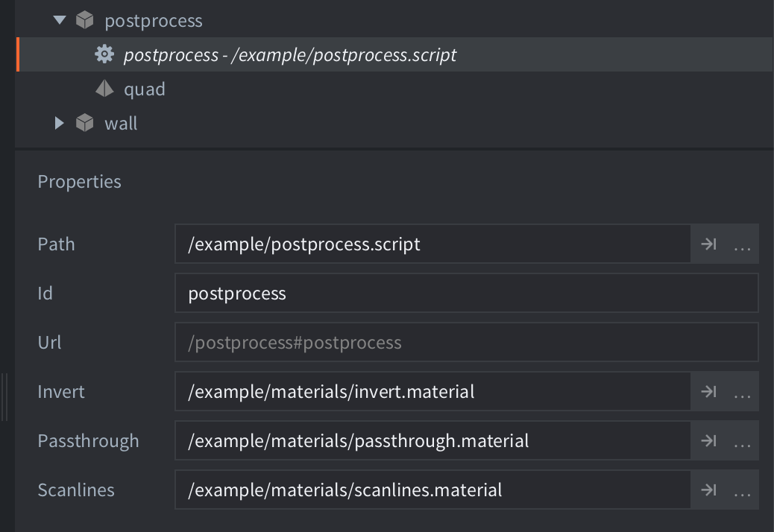
Task: Browse Passthrough material via ellipsis button
Action: 742,440
